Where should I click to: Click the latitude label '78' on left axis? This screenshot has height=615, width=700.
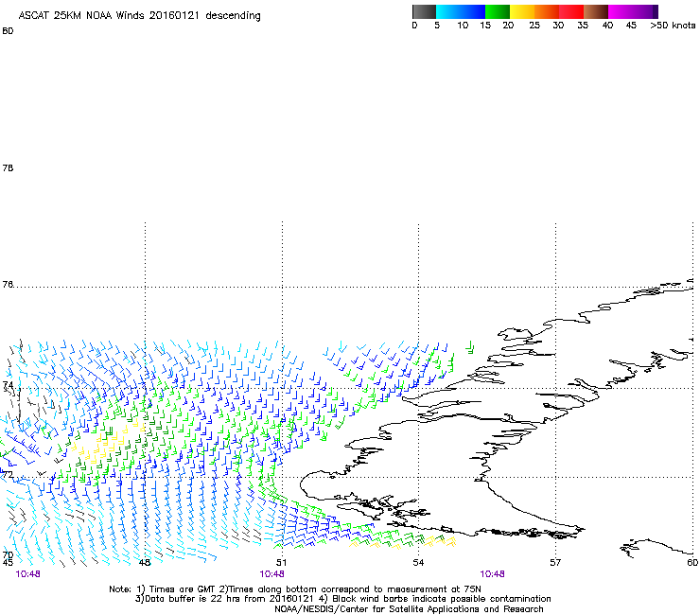(8, 168)
